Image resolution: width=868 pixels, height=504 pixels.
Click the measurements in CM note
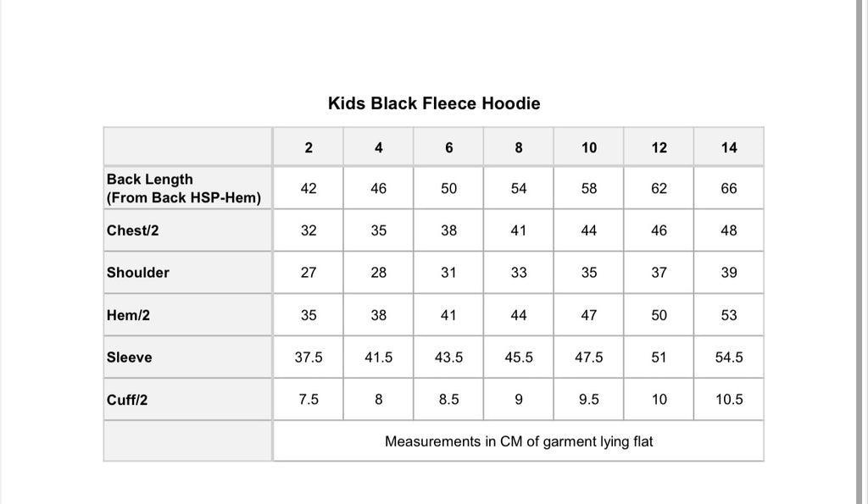pos(519,441)
